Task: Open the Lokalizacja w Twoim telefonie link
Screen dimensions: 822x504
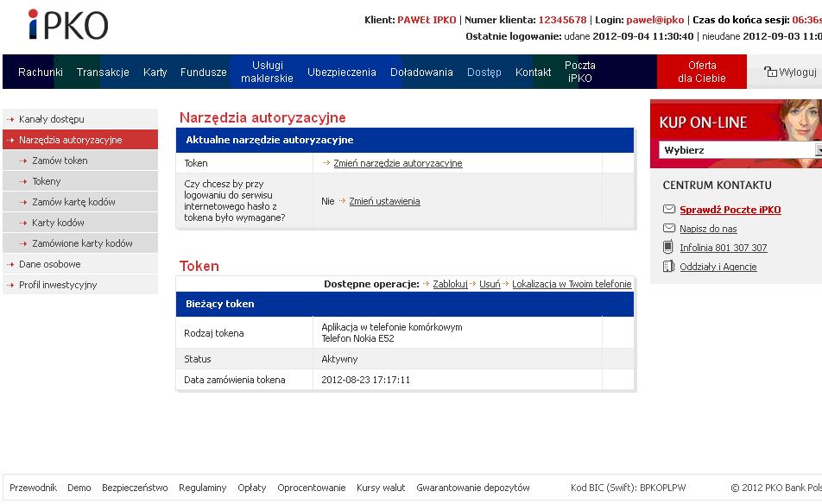Action: (x=572, y=284)
